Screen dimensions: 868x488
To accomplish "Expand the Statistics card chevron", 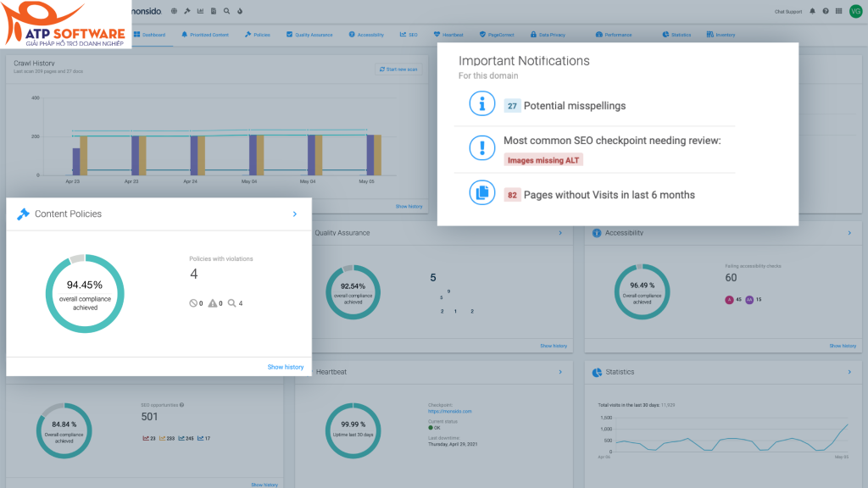I will click(x=849, y=372).
